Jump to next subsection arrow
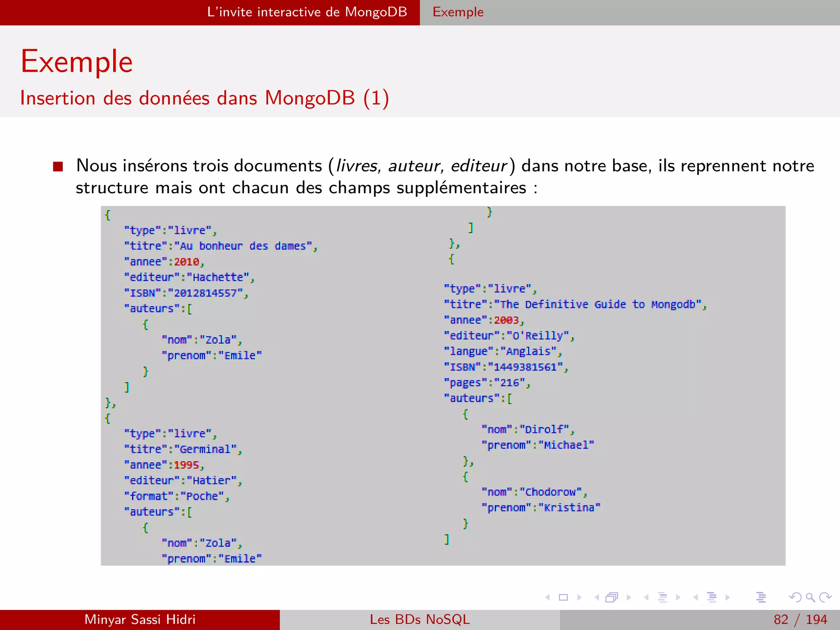840x630 pixels. click(x=678, y=597)
